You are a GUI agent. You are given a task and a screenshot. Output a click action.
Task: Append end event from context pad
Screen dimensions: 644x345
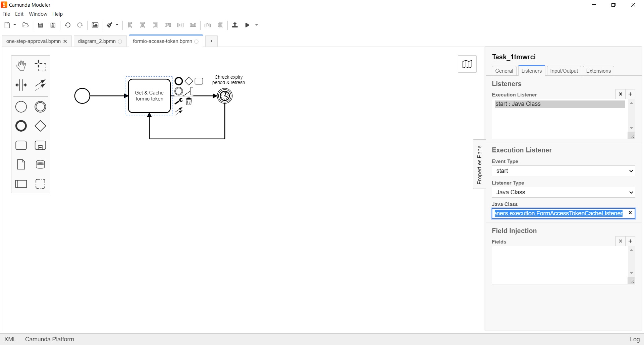(179, 81)
